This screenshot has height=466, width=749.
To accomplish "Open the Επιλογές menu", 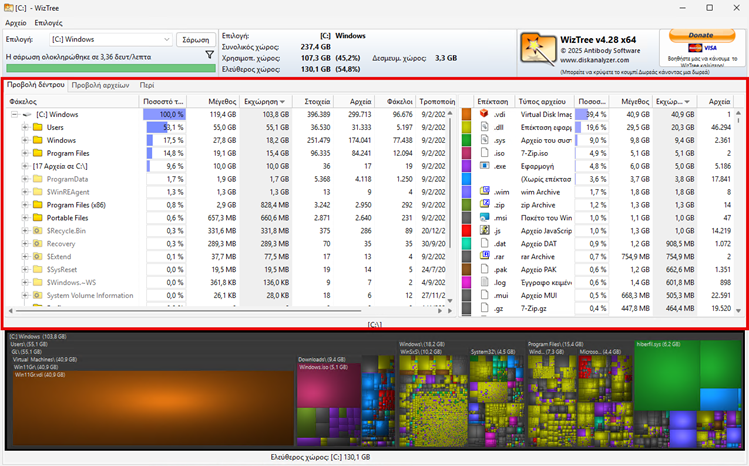I will click(48, 22).
